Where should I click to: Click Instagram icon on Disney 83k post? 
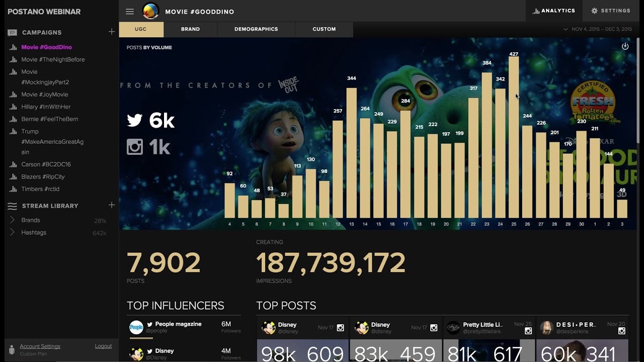coord(434,328)
